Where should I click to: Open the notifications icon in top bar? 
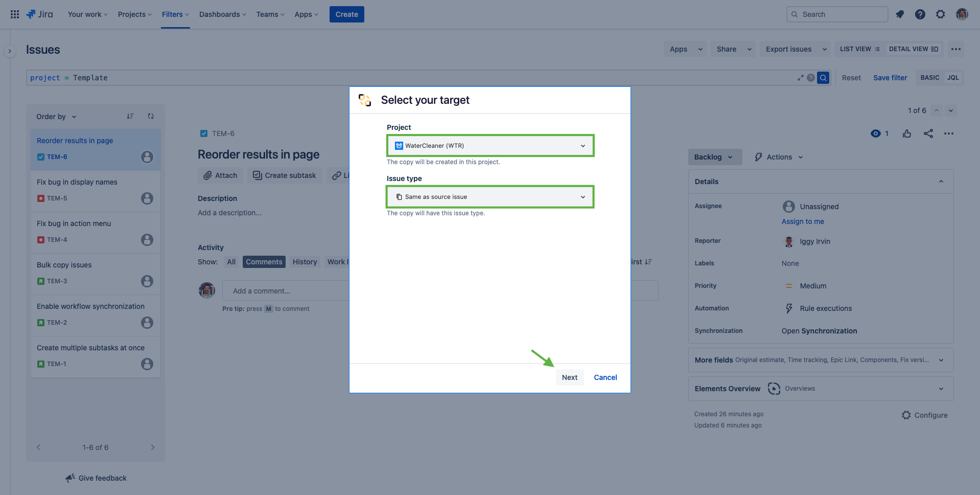pyautogui.click(x=900, y=14)
